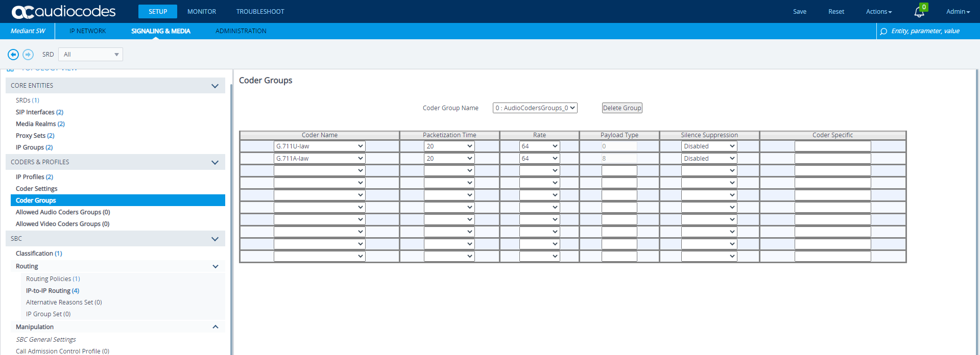Expand the Manipulation subsection
Screen dimensions: 980x355
click(x=216, y=327)
